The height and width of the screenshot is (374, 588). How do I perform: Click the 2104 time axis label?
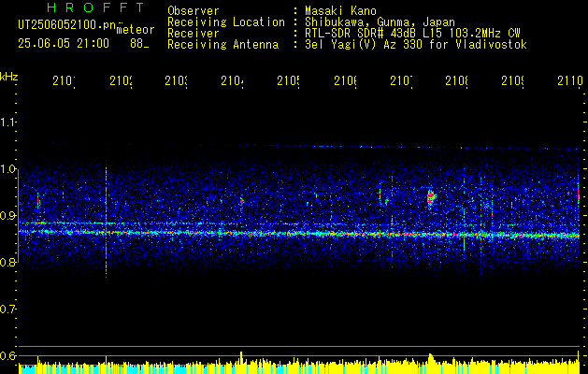click(233, 80)
